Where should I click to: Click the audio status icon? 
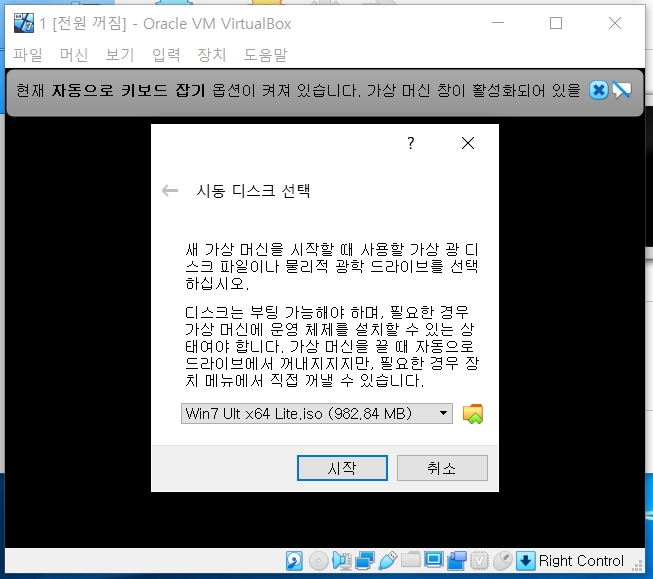click(342, 561)
